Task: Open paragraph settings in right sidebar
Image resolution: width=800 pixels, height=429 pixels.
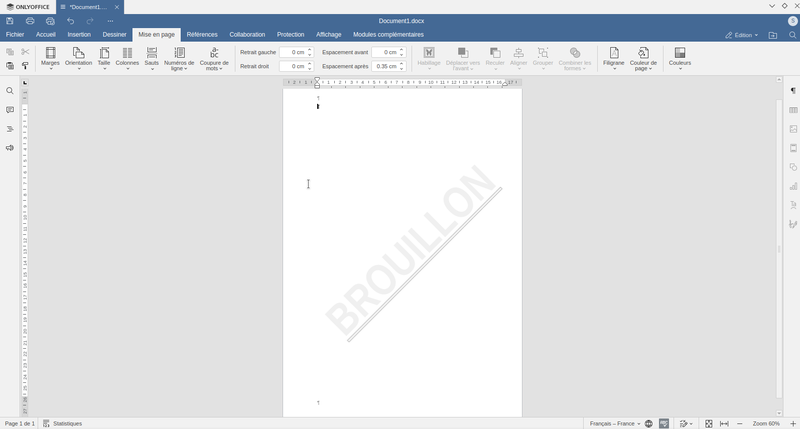Action: point(793,91)
